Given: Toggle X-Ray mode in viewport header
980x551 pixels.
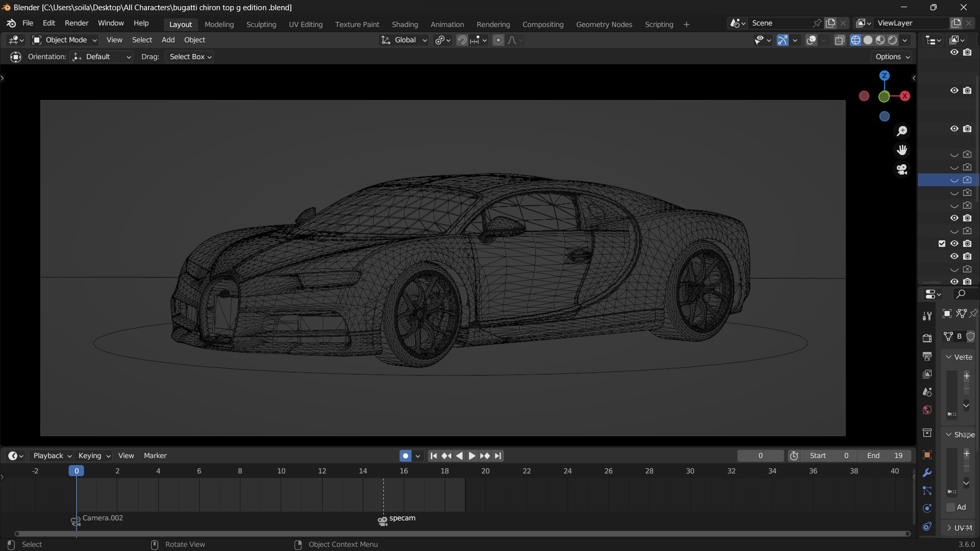Looking at the screenshot, I should pos(839,40).
